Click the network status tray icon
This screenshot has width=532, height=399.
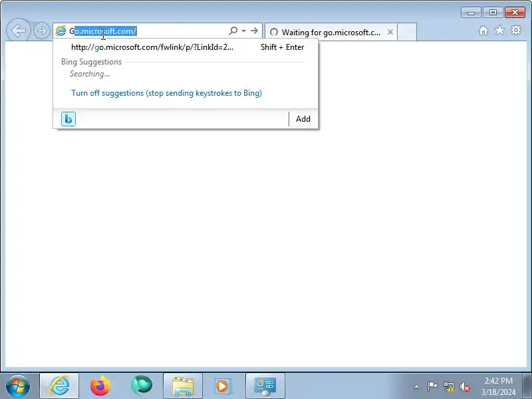point(449,386)
